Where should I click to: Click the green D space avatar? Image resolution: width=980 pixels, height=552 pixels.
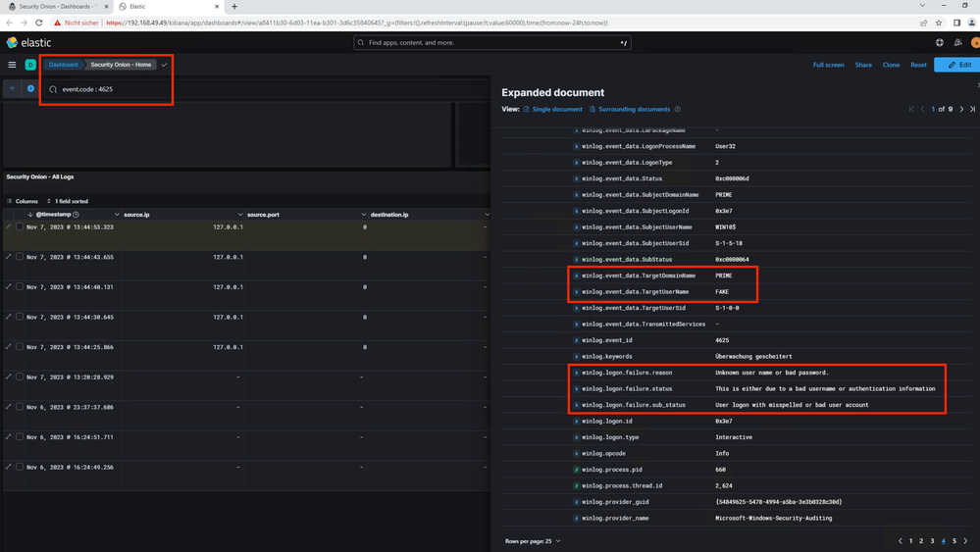[30, 65]
